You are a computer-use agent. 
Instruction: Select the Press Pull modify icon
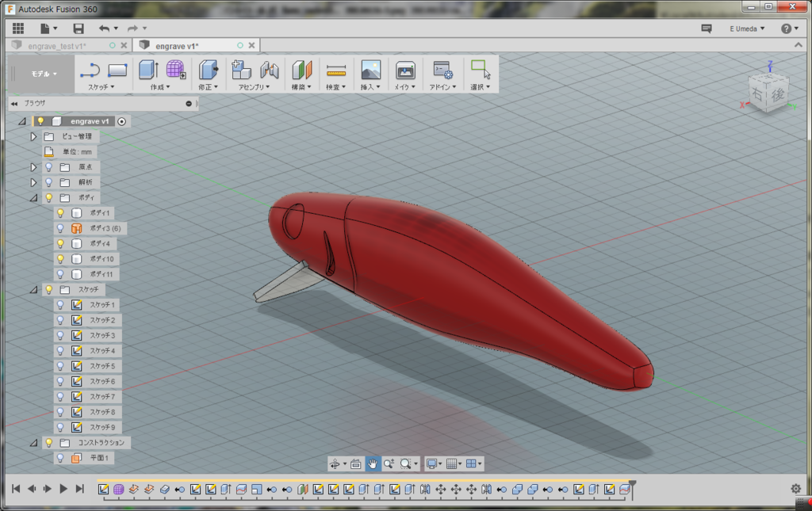209,70
